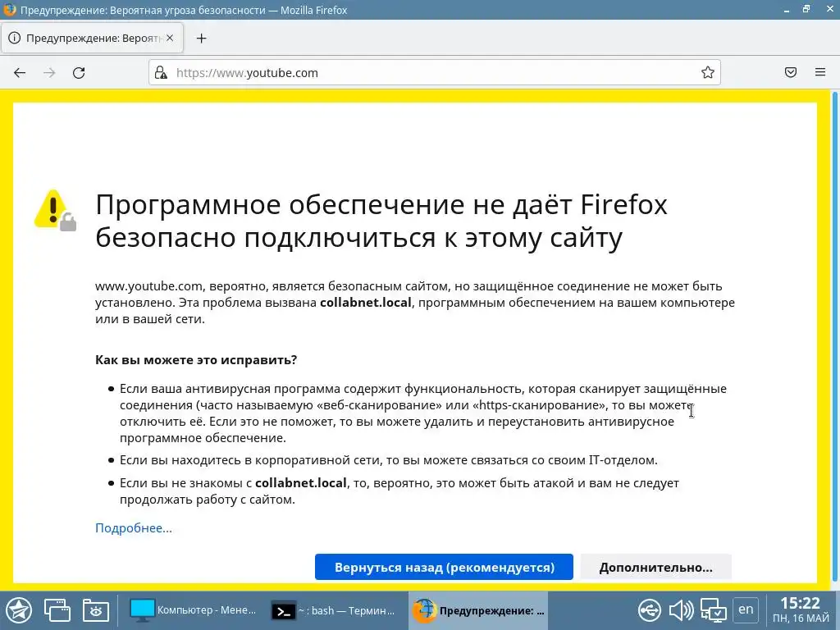Image resolution: width=840 pixels, height=630 pixels.
Task: Save to Pocket icon in toolbar
Action: tap(791, 72)
